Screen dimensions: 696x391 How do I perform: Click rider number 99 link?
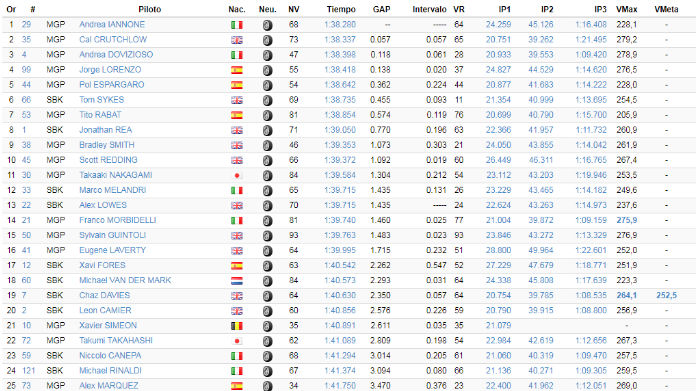coord(26,70)
